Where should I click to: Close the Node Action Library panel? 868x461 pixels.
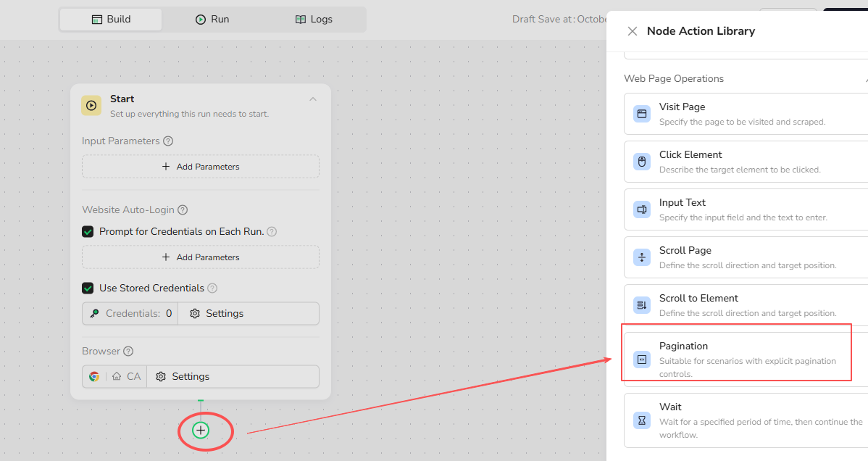(633, 31)
